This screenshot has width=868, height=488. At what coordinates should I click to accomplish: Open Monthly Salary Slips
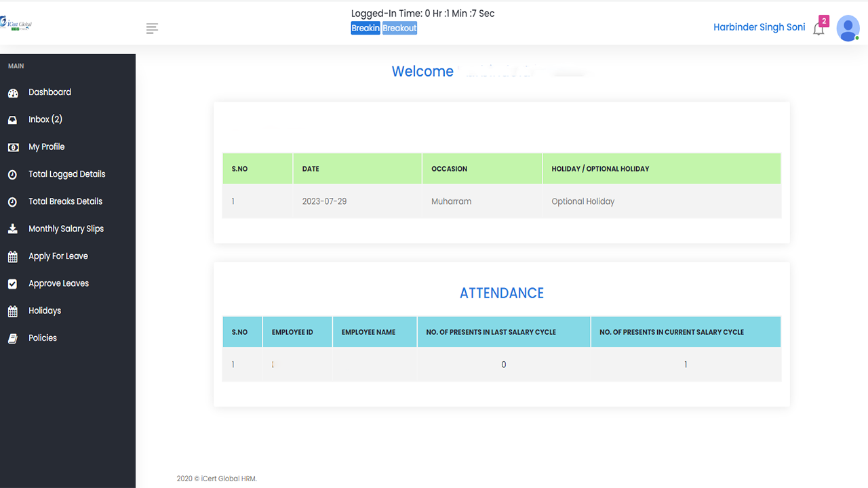tap(68, 228)
